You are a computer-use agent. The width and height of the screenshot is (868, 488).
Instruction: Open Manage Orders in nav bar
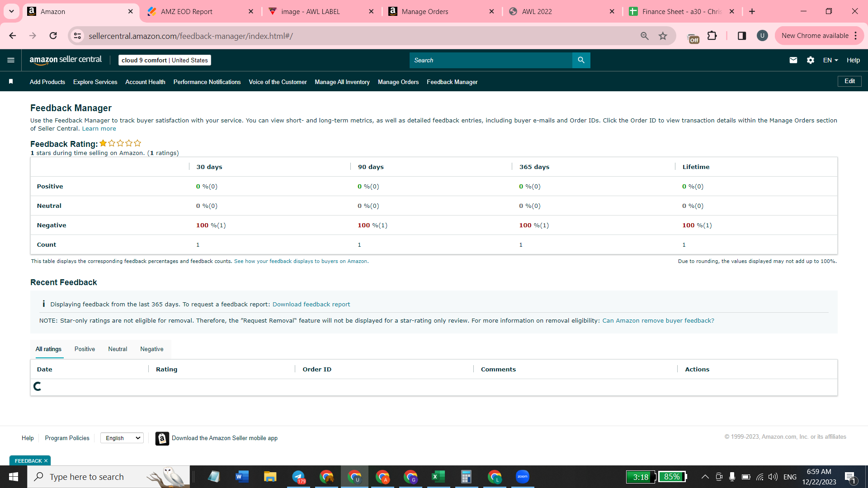398,82
